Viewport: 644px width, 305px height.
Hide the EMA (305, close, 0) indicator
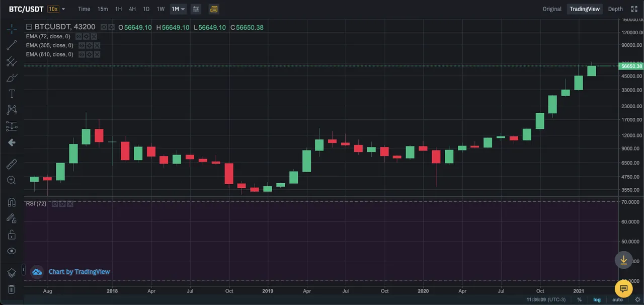82,45
